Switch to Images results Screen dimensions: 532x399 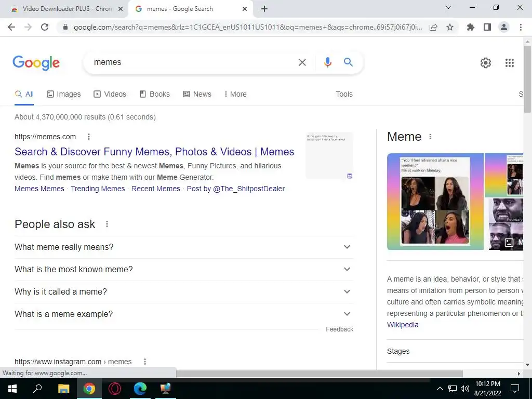63,95
